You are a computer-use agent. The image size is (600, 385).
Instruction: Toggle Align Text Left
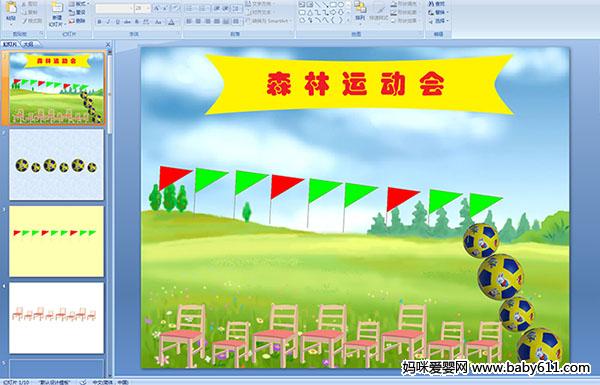pos(189,21)
